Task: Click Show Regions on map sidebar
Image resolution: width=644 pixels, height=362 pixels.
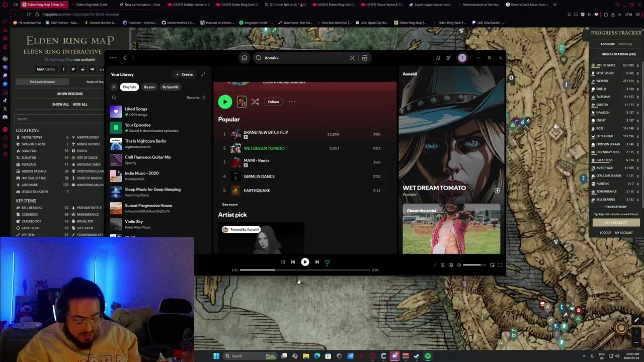Action: 69,94
